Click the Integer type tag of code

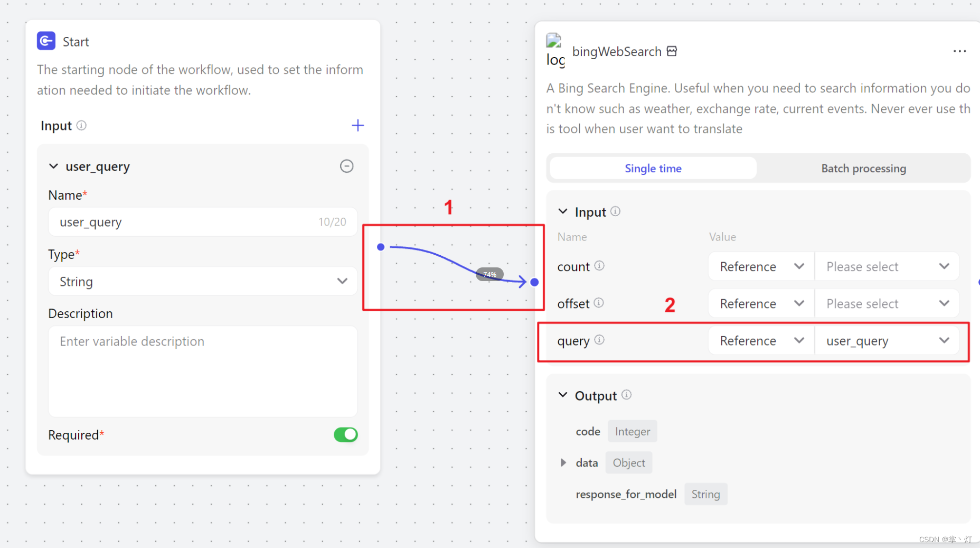(632, 431)
